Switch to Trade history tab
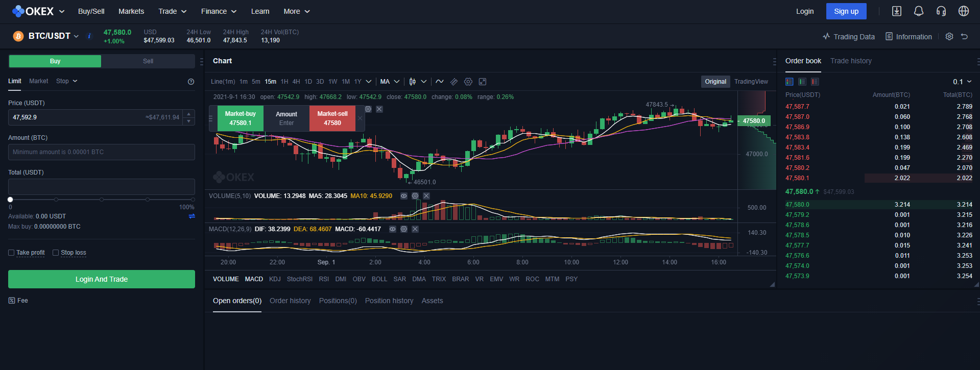980x370 pixels. [851, 61]
